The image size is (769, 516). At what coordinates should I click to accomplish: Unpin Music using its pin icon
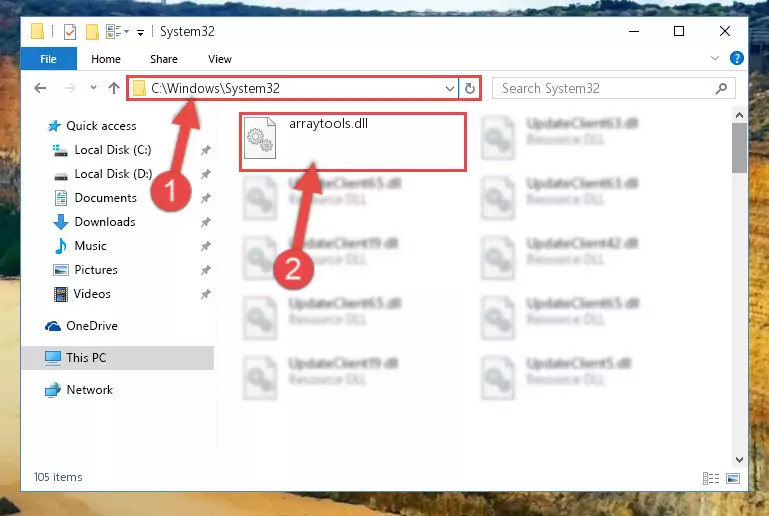205,246
